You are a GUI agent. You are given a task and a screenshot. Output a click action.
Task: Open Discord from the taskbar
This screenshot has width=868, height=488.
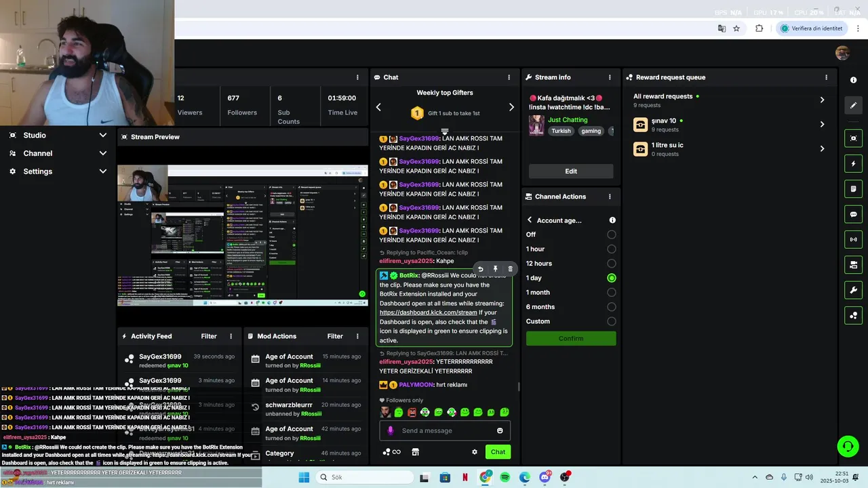(545, 477)
